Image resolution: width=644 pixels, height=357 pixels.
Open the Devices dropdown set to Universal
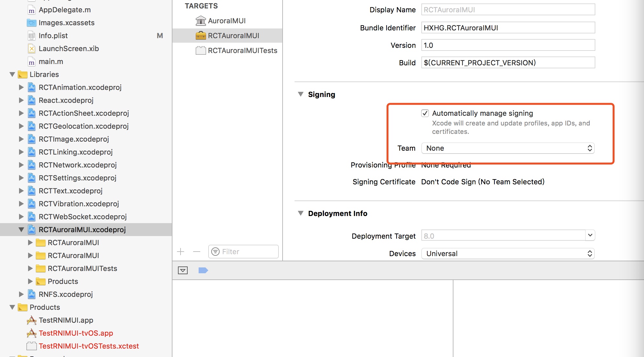[508, 254]
